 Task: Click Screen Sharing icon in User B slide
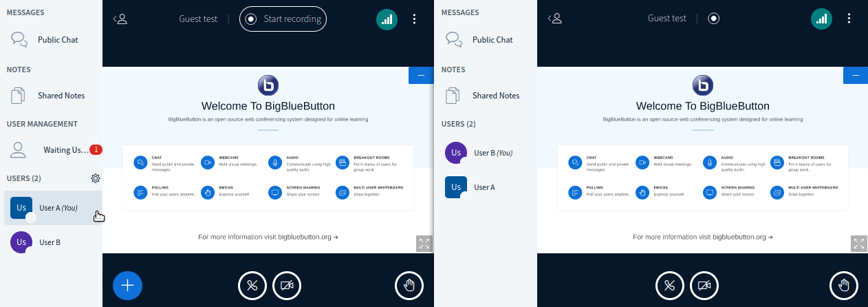click(709, 192)
